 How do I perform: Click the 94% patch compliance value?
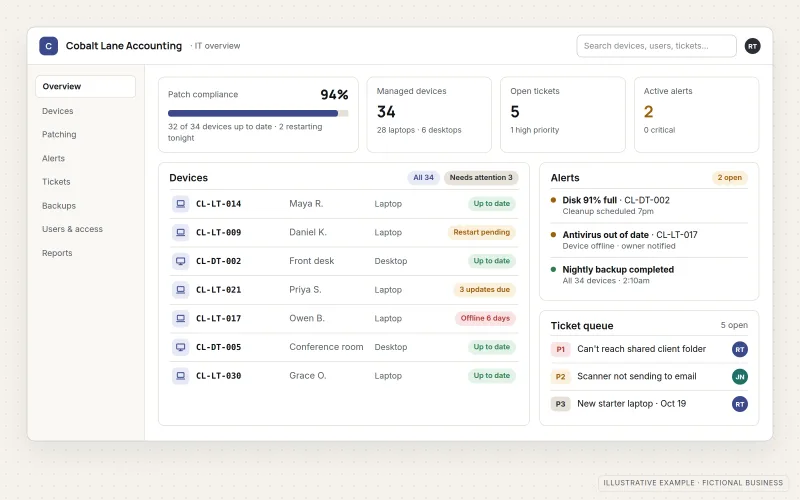[x=334, y=94]
